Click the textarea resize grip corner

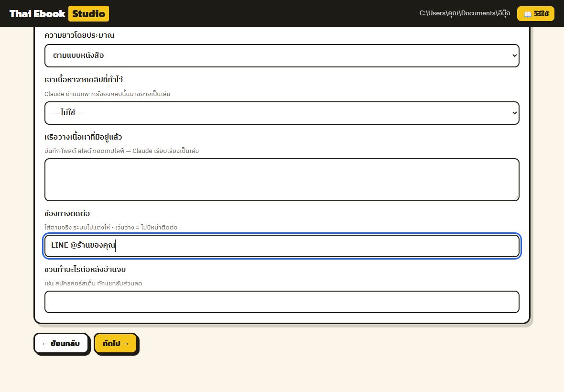coord(516,197)
